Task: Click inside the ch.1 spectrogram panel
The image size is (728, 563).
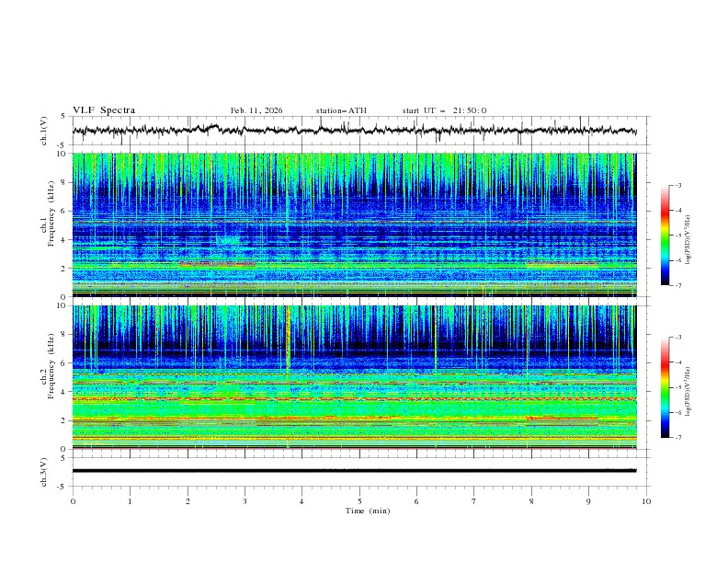Action: (355, 224)
